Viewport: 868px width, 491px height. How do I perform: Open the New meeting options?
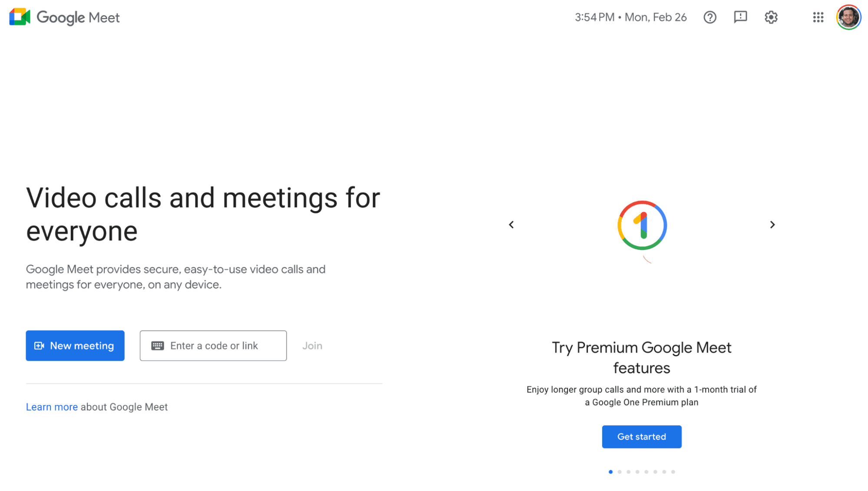click(x=75, y=346)
